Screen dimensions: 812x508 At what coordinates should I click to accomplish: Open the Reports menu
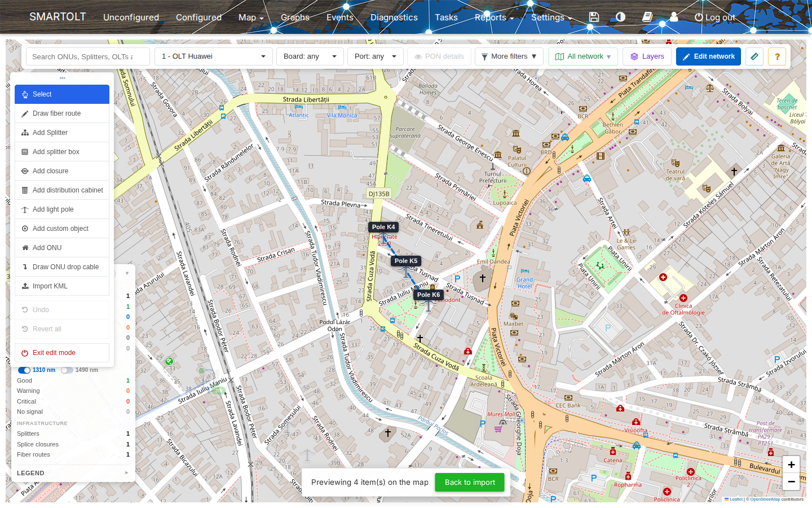[x=494, y=17]
